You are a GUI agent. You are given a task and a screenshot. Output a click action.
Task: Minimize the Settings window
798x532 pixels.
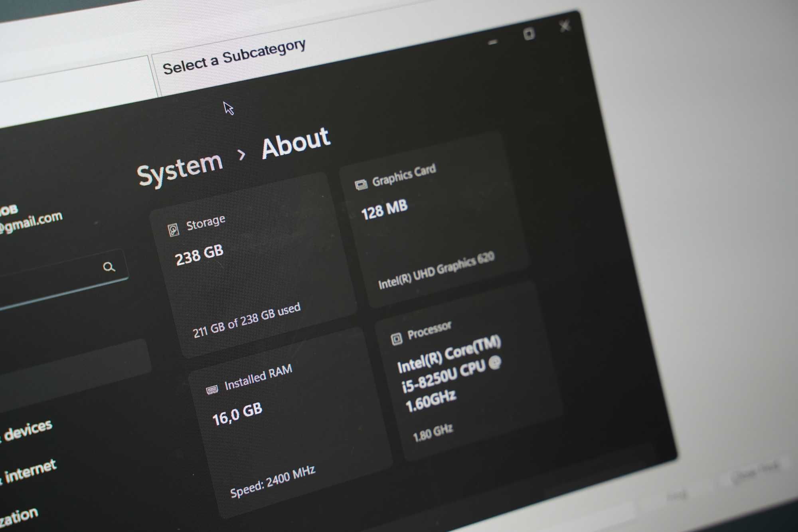493,42
